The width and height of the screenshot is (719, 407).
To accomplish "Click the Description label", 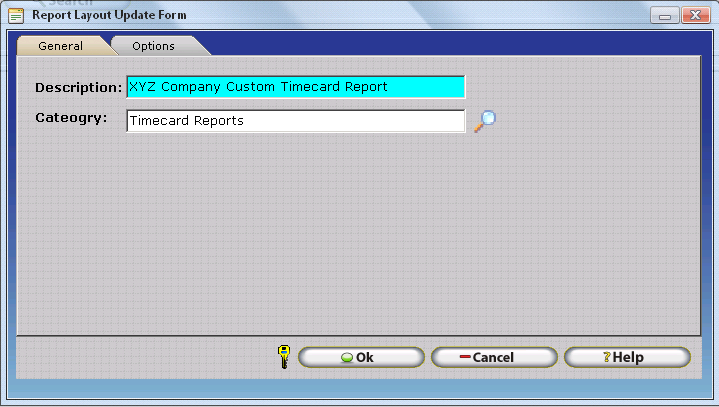I will point(78,88).
